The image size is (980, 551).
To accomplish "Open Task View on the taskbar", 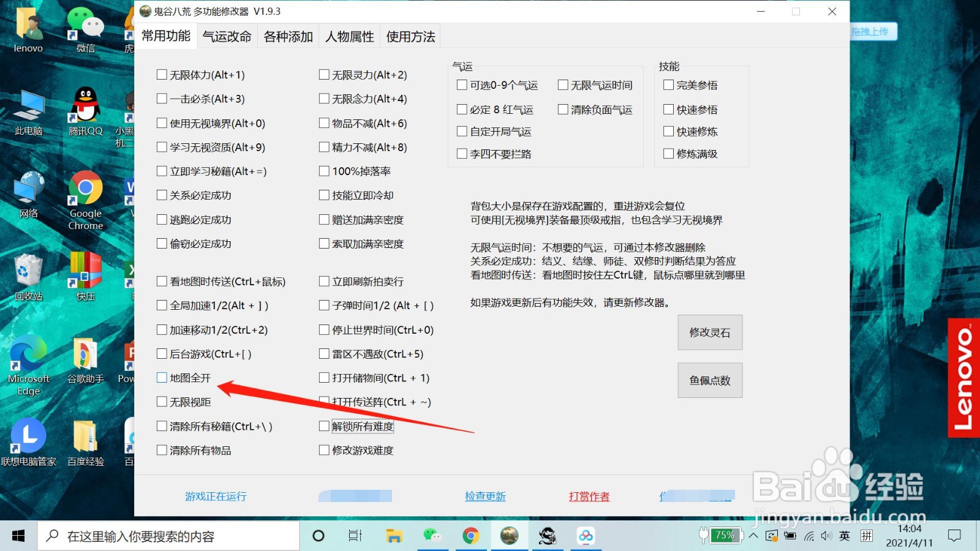I will [x=355, y=536].
